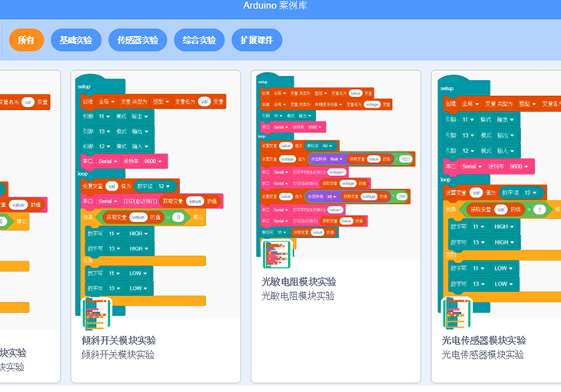Open the 9600 baud dropdown in 倾斜开关 card
Screen dimensions: 561x392
click(153, 161)
